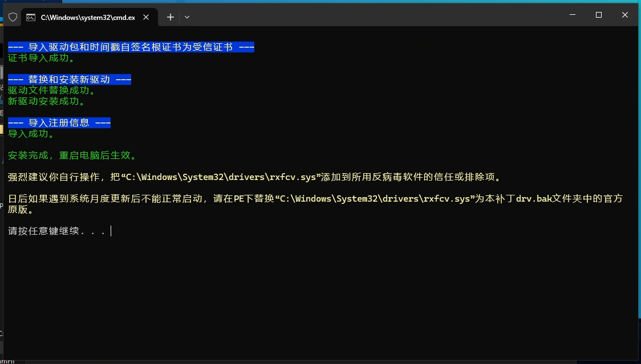Click the highlighted 导入驱动包和时间戳 header line
The width and height of the screenshot is (641, 364).
pos(131,47)
